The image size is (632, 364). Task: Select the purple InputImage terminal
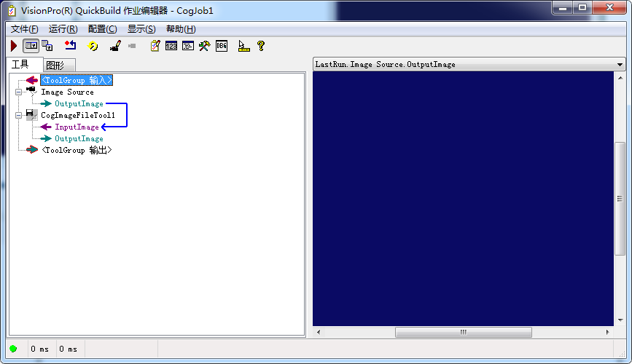pos(77,127)
